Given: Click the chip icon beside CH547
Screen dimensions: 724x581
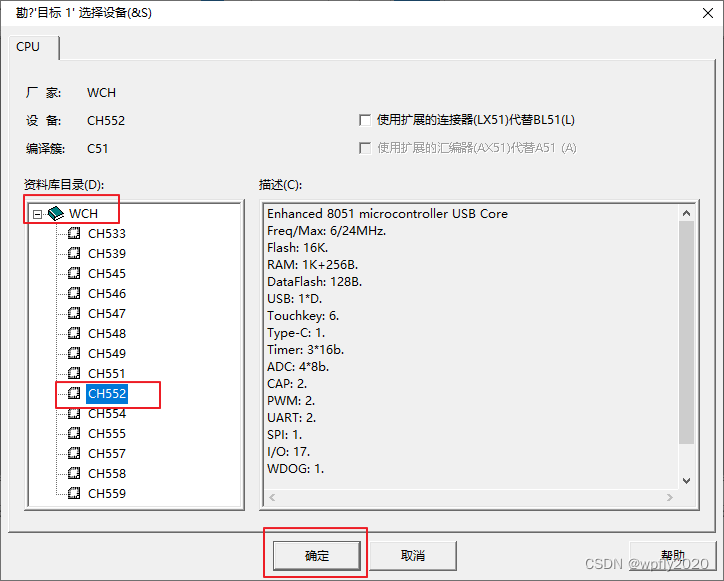Looking at the screenshot, I should (74, 313).
